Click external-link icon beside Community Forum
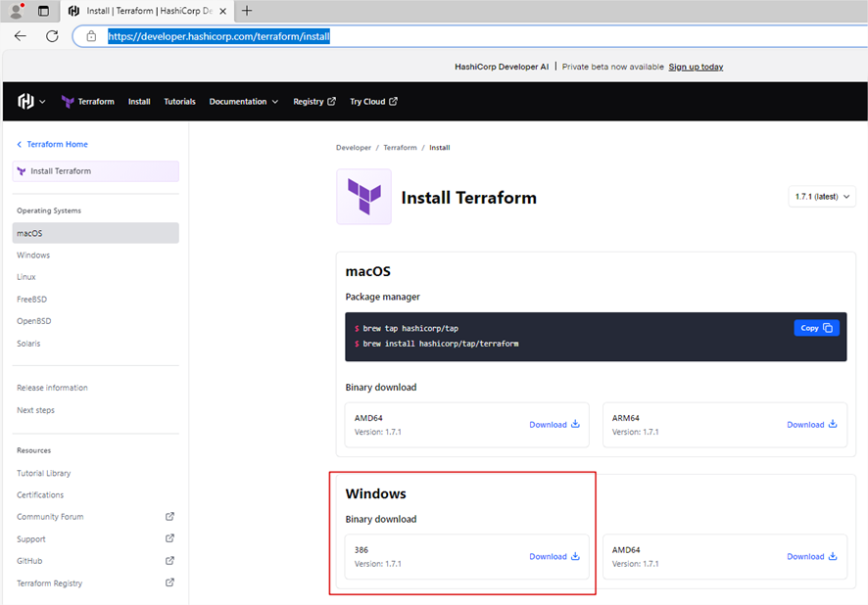The width and height of the screenshot is (868, 605). (x=169, y=517)
